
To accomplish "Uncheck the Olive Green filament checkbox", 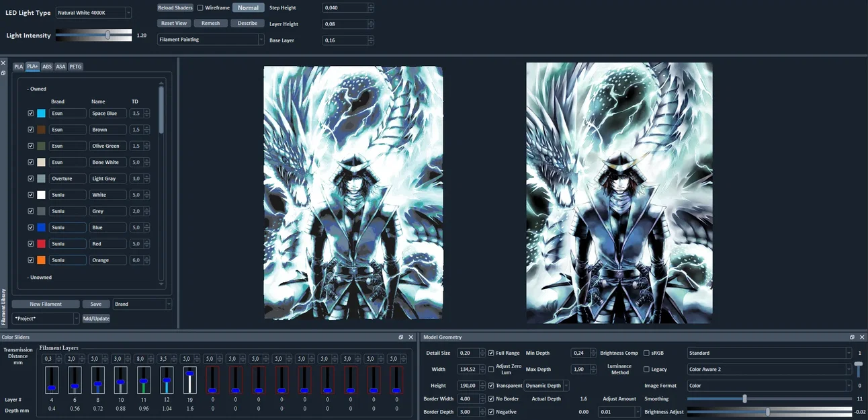I will click(x=31, y=146).
